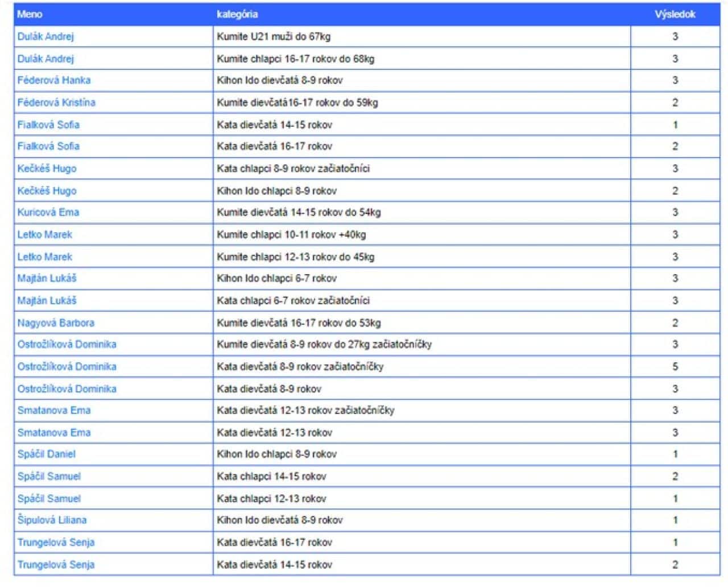The height and width of the screenshot is (587, 728).
Task: Open the Šipulová Liliana link
Action: (x=52, y=520)
